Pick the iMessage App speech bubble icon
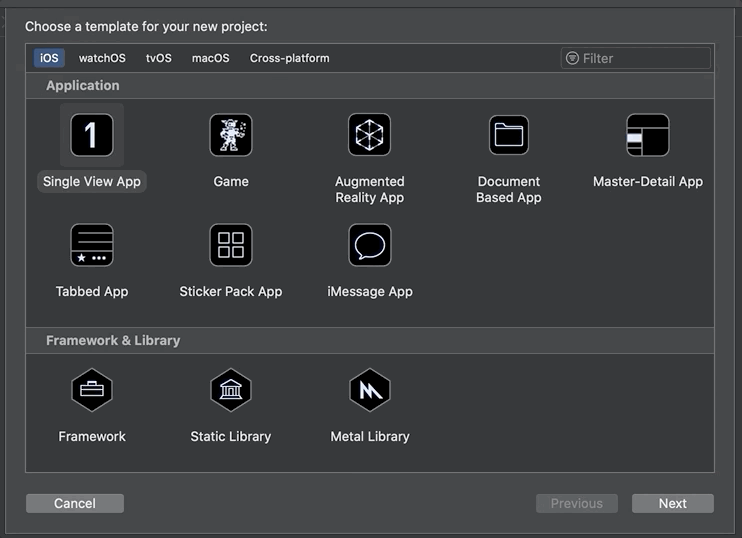Screen dimensions: 742x538 coord(370,245)
